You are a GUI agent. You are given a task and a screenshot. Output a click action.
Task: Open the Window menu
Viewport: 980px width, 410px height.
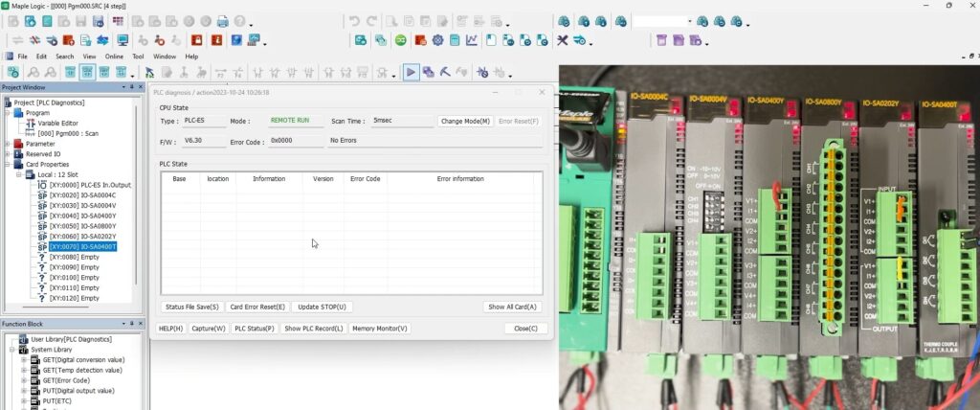[x=165, y=57]
